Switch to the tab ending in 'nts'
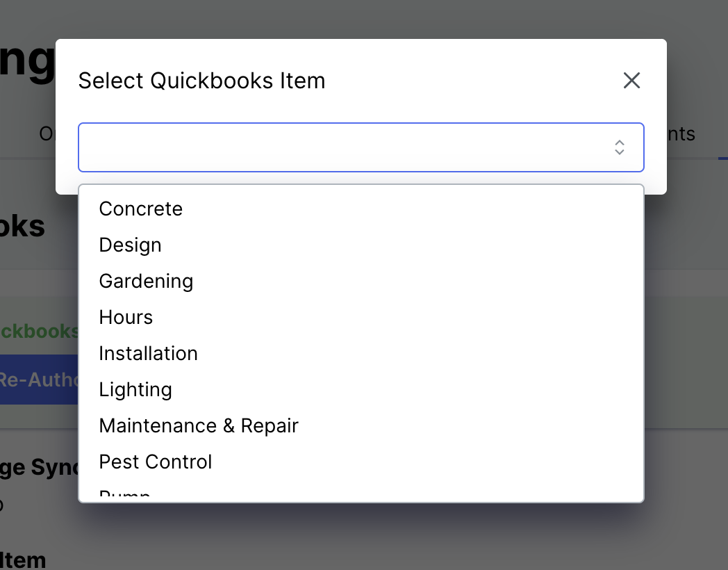Viewport: 728px width, 570px height. (x=682, y=133)
